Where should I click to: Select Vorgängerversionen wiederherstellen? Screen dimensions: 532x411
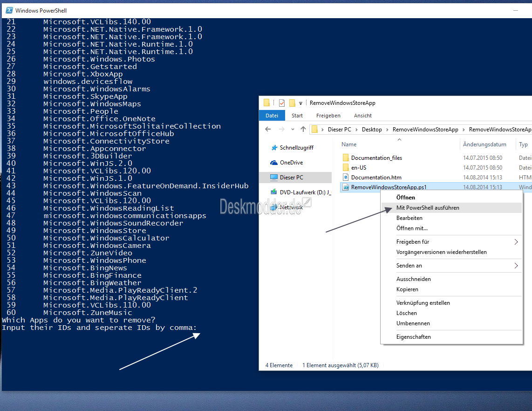(x=451, y=252)
